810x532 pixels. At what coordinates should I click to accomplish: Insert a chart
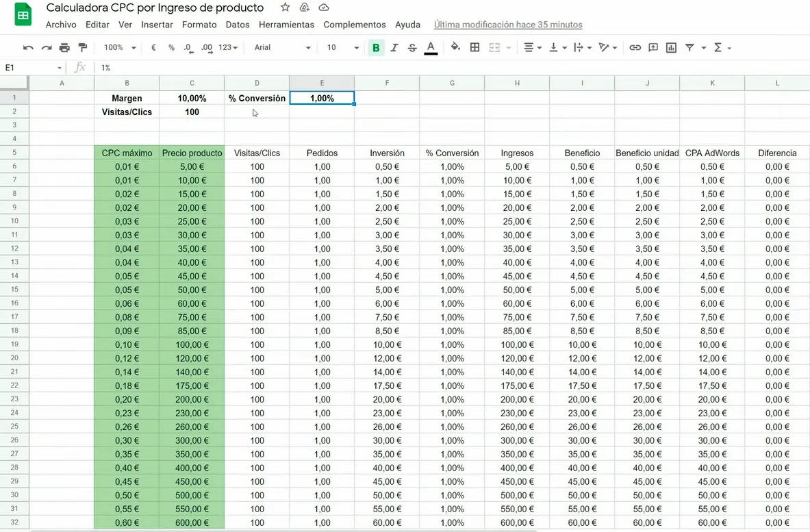point(672,47)
